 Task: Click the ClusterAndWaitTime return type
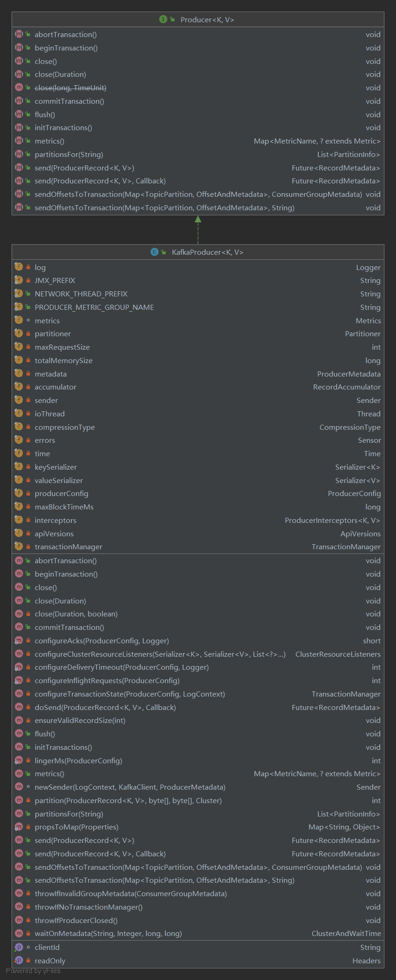click(x=346, y=933)
